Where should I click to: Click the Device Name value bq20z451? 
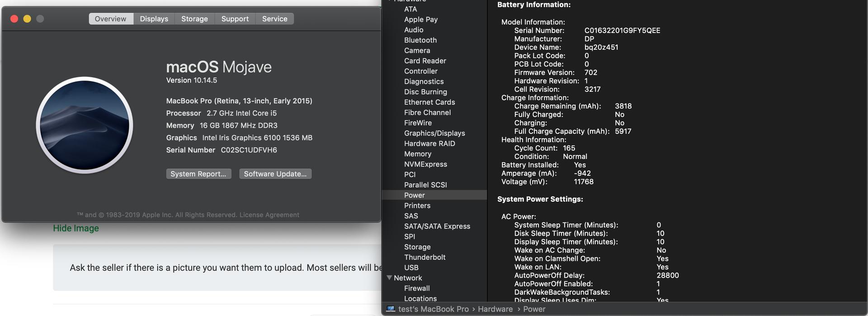tap(601, 47)
